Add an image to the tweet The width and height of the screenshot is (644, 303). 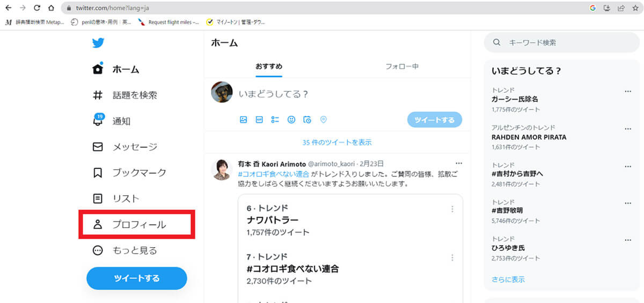tap(243, 120)
